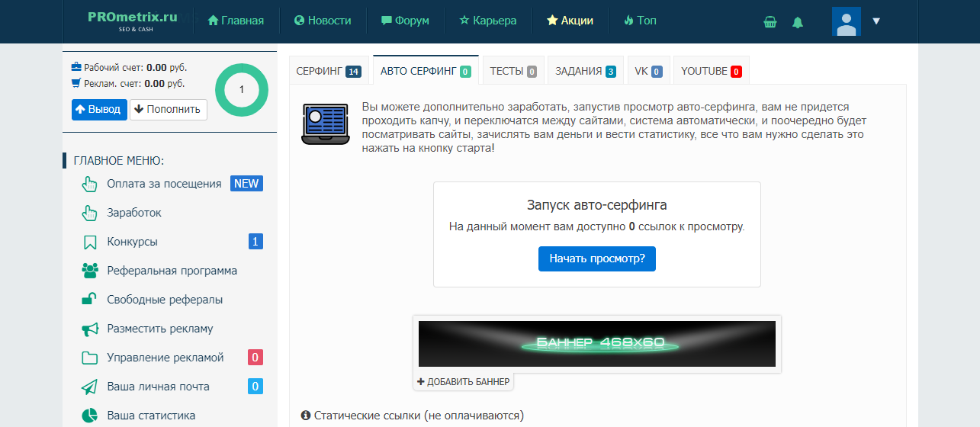Select the АВТО СЕРФИНГ tab
This screenshot has height=427, width=980.
tap(426, 71)
